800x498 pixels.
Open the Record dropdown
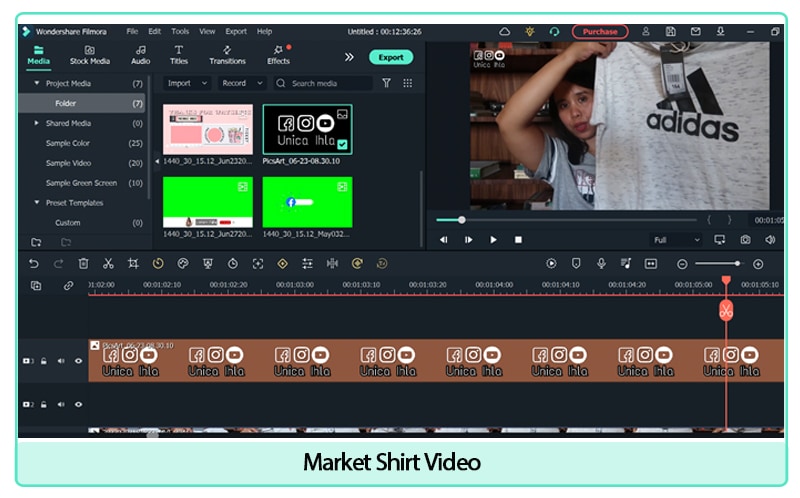242,83
